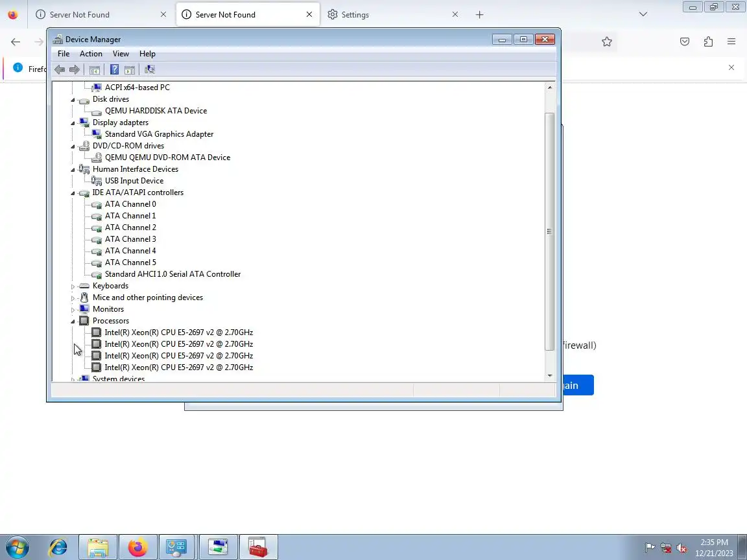Collapse the Human Interface Devices category
Viewport: 747px width, 560px height.
[73, 170]
